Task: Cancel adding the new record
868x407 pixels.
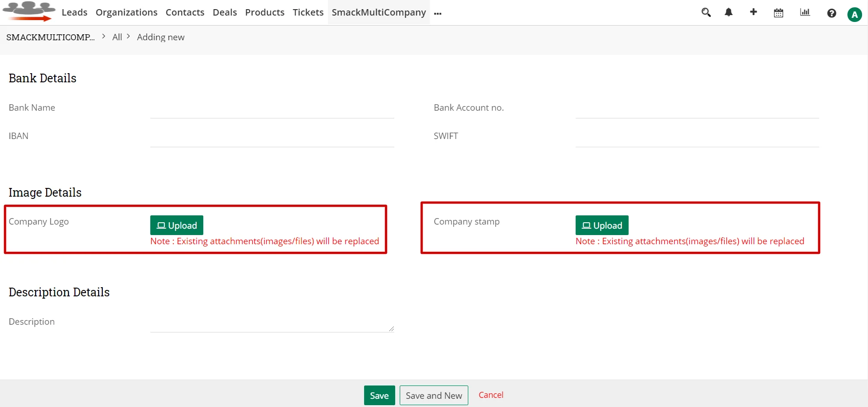Action: click(x=491, y=395)
